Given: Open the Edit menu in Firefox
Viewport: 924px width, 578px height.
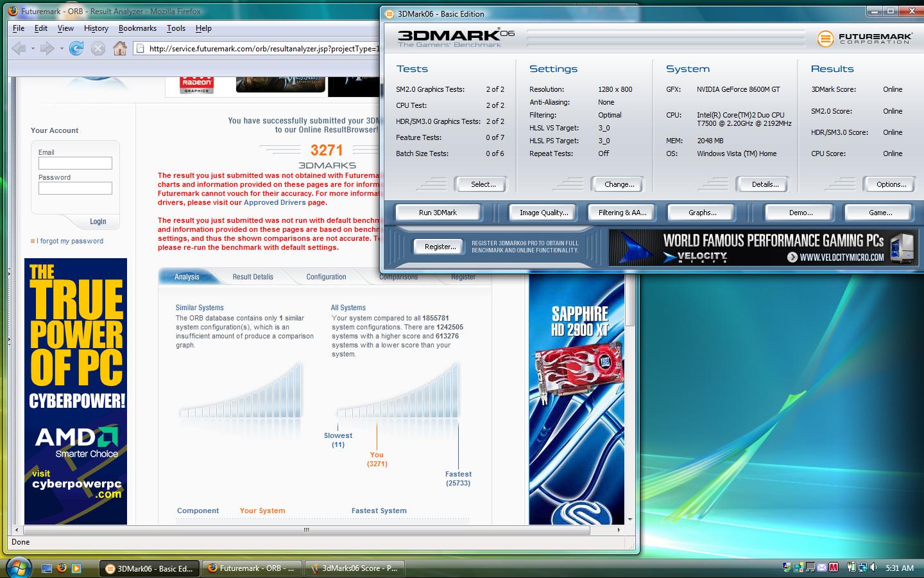Looking at the screenshot, I should pos(41,28).
